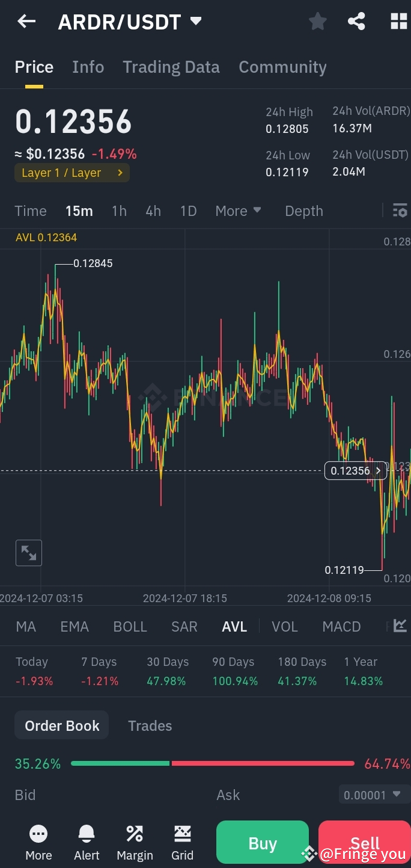Open the More timeframe dropdown

coord(238,211)
